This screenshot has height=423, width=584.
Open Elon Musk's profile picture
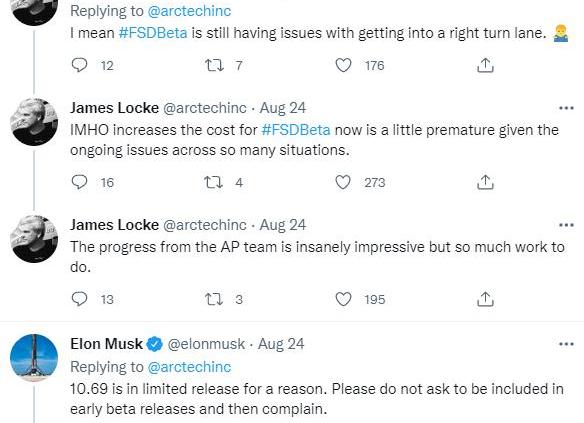click(34, 357)
